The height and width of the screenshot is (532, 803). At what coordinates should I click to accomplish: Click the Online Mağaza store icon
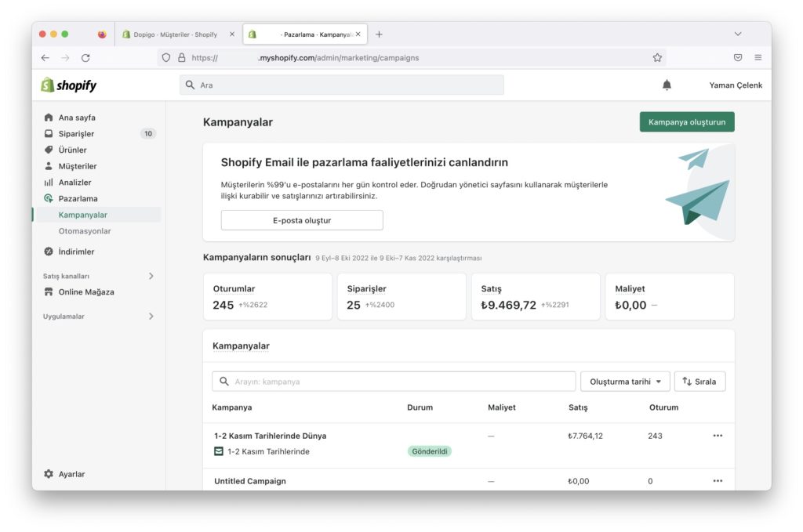pos(49,291)
